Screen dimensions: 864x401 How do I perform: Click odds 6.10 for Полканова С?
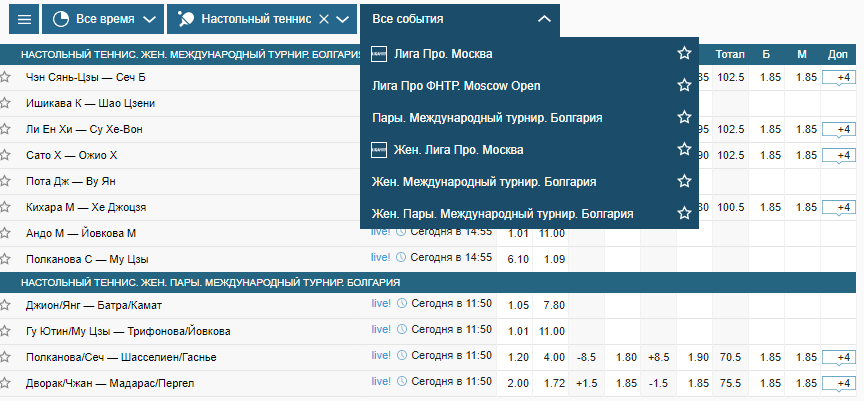pyautogui.click(x=518, y=259)
